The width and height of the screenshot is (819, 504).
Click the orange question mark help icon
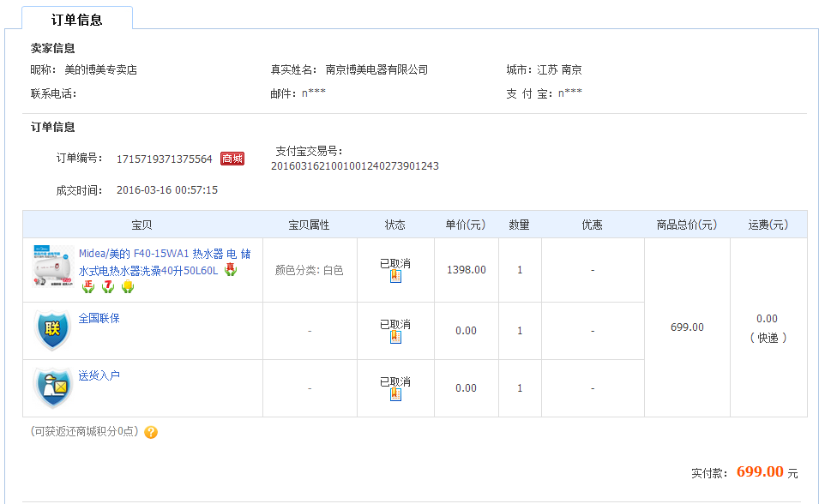tap(151, 432)
